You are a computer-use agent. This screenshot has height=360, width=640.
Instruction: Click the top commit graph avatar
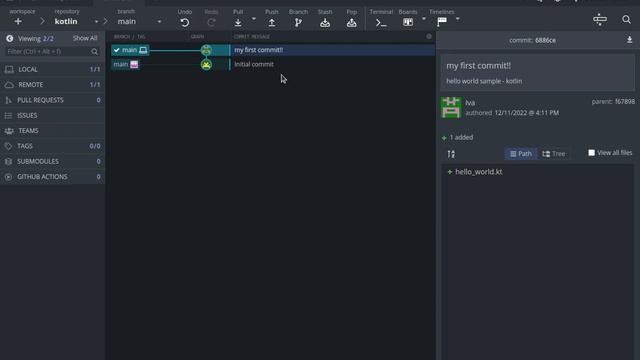pyautogui.click(x=206, y=50)
